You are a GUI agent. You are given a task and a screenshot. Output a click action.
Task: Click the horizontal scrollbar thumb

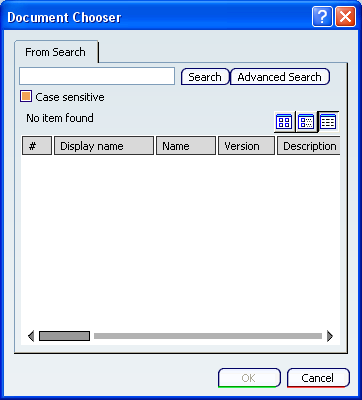click(64, 336)
